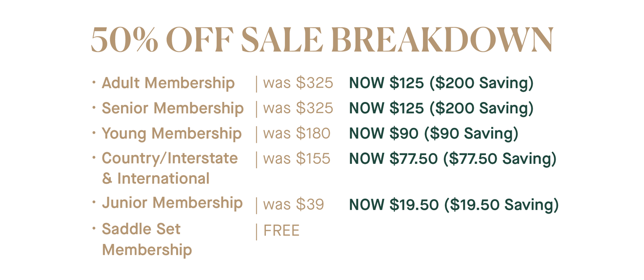Open the Country/Interstate & International entry
The width and height of the screenshot is (644, 280).
pos(169,168)
